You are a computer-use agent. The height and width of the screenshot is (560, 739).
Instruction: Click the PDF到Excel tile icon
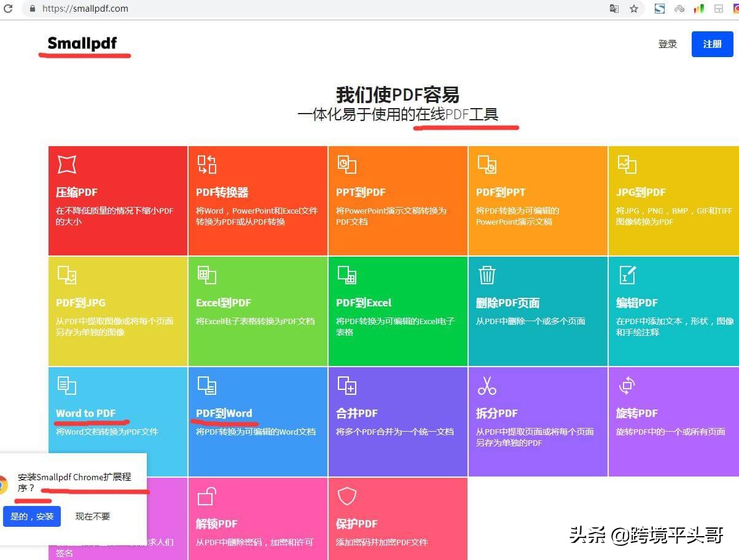tap(346, 274)
